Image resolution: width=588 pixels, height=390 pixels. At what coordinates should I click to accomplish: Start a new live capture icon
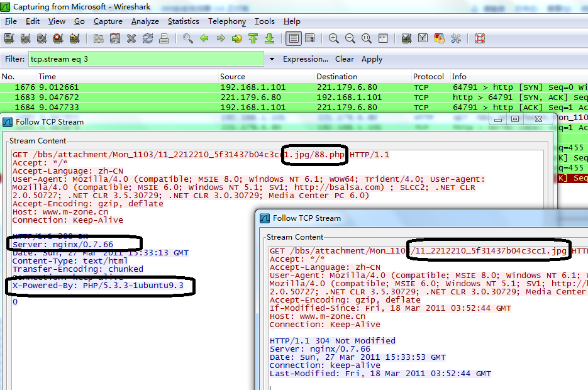coord(42,38)
